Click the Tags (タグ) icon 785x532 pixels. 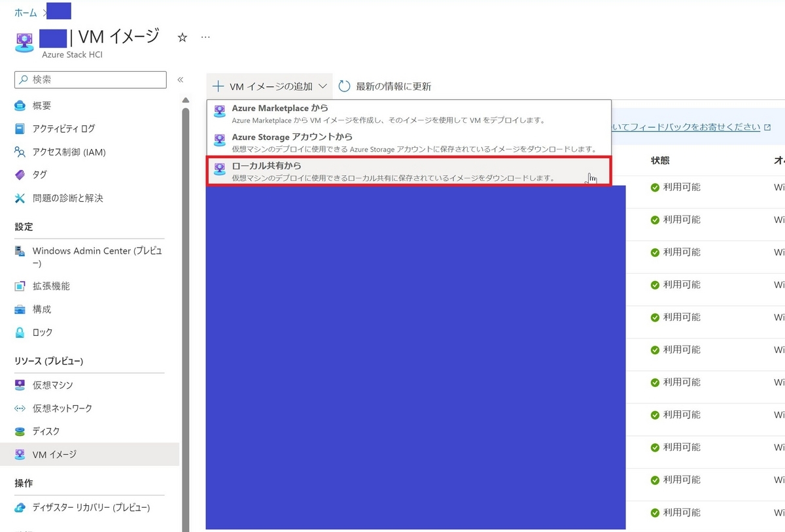tap(20, 175)
